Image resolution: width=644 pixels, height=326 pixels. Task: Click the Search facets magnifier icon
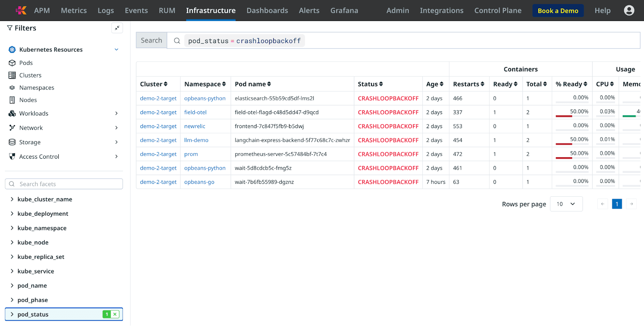pos(12,184)
